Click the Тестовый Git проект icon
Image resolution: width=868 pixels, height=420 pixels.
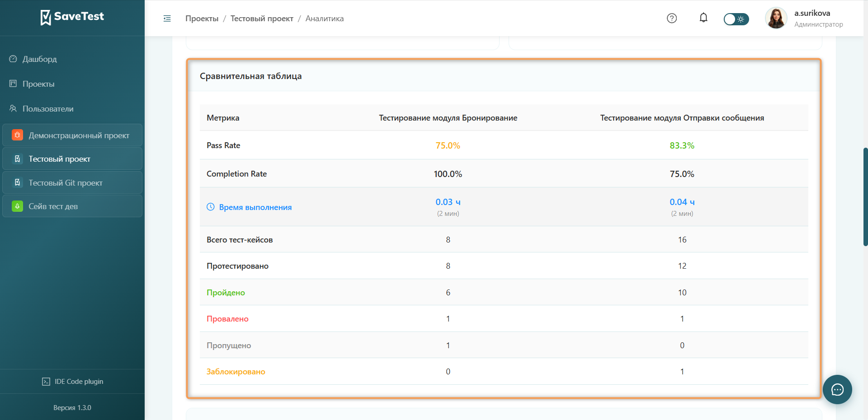tap(17, 182)
